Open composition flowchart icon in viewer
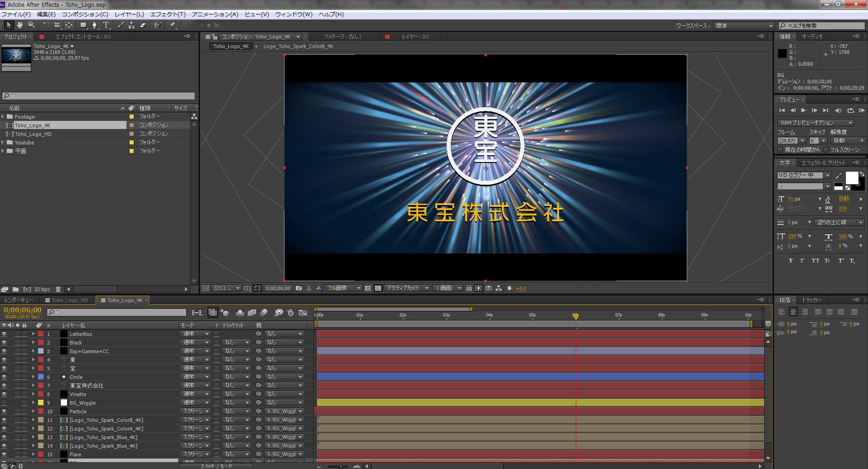The image size is (868, 469). [x=498, y=288]
